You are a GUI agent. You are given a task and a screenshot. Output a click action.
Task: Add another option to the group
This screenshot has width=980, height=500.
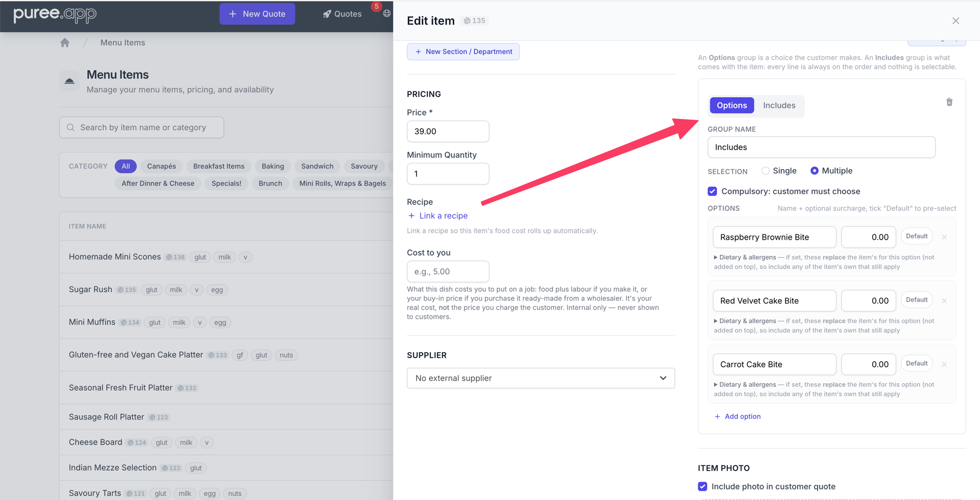pos(737,416)
